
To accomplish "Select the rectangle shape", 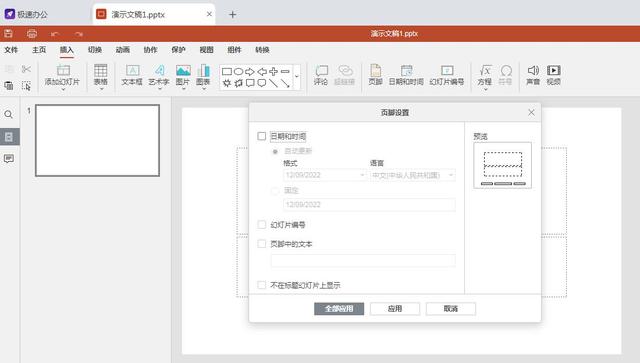I will pos(227,72).
